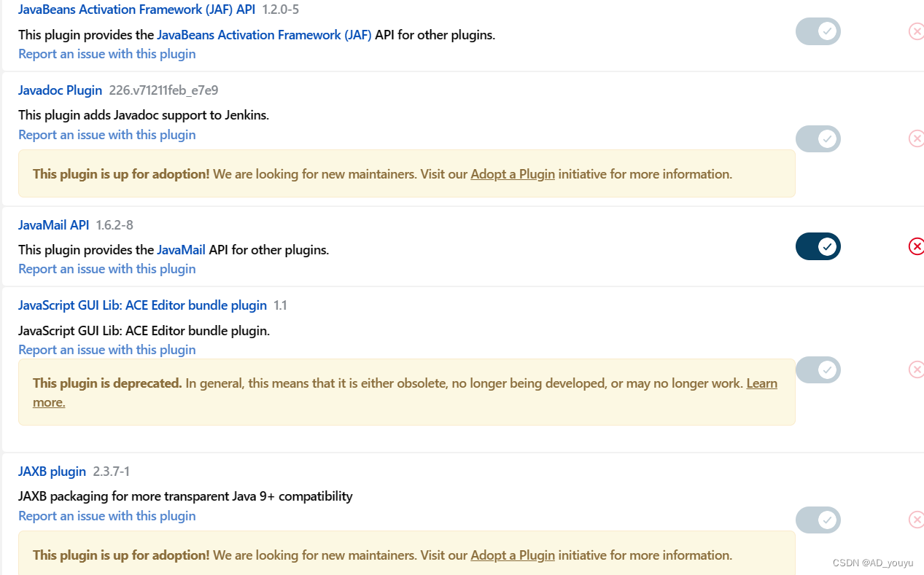Image resolution: width=924 pixels, height=575 pixels.
Task: Open the Javadoc Plugin title link
Action: point(60,90)
